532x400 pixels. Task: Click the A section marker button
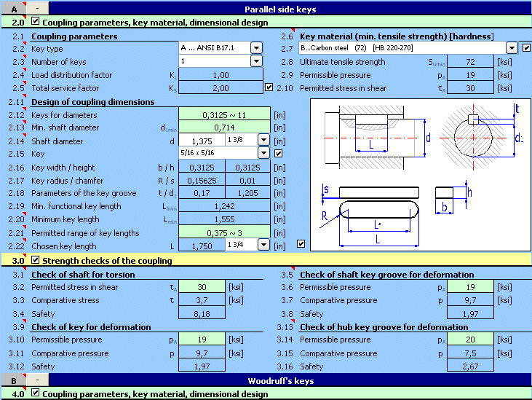point(13,8)
